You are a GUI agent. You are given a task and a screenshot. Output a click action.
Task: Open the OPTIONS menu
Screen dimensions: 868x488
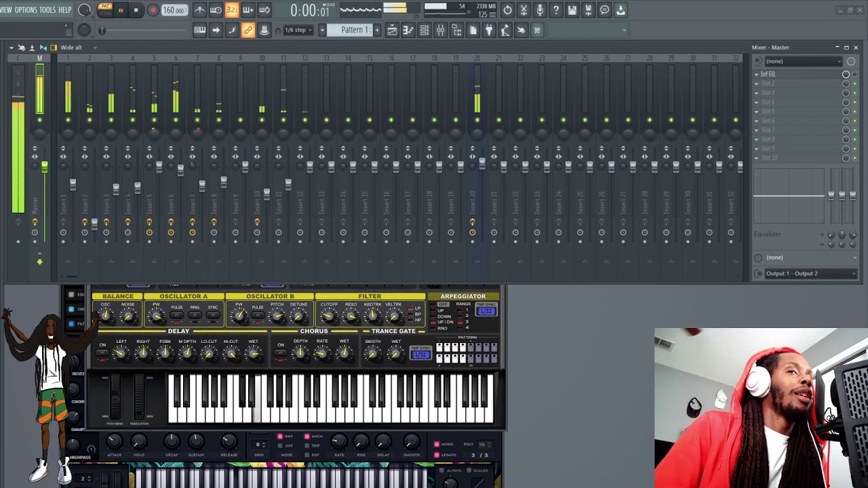point(26,10)
